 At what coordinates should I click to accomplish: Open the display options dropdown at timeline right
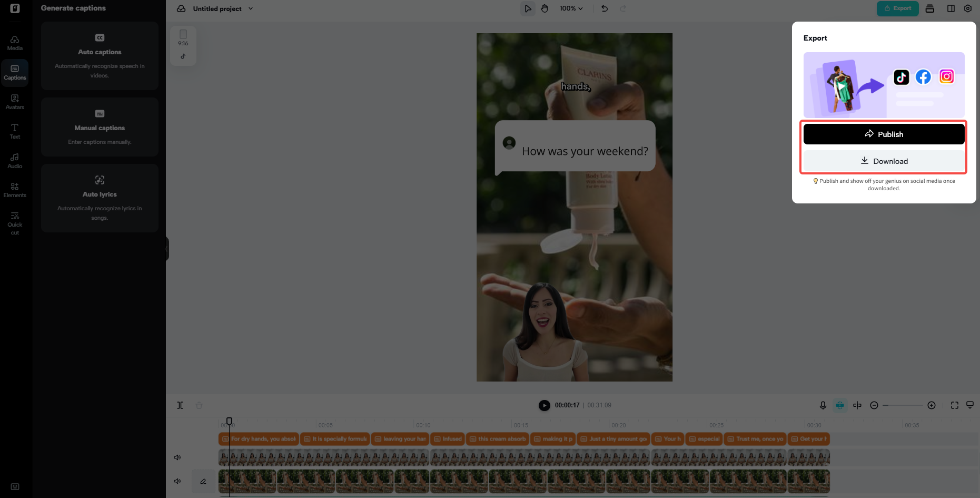pyautogui.click(x=971, y=405)
